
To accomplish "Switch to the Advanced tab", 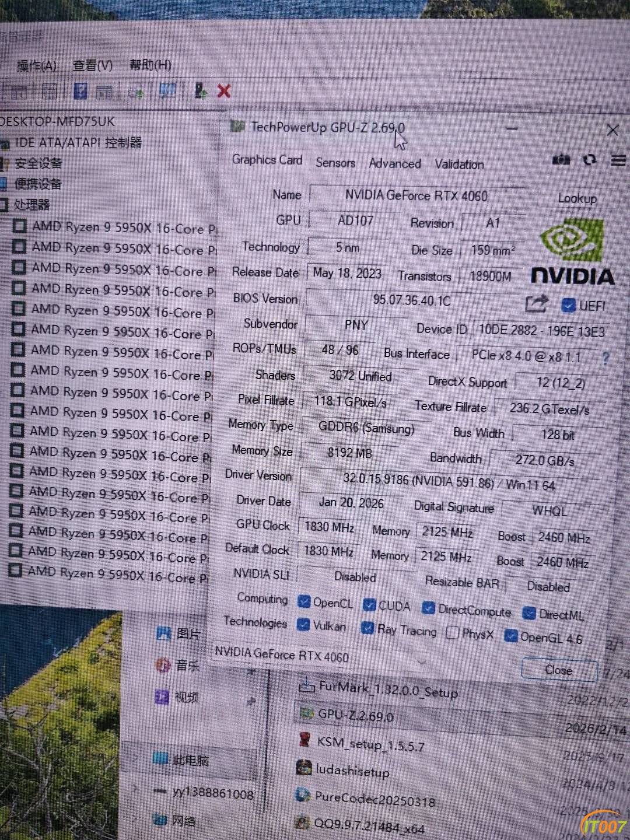I will 395,163.
